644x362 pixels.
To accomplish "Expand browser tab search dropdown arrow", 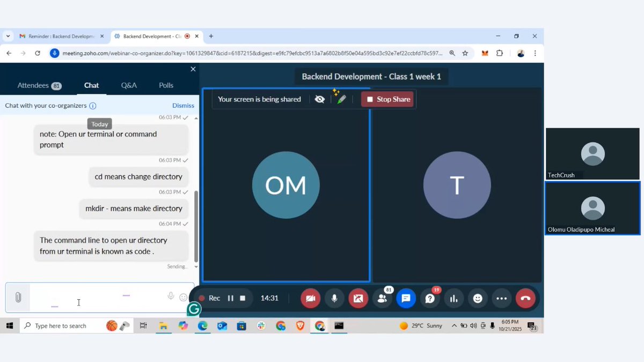I will [8, 36].
